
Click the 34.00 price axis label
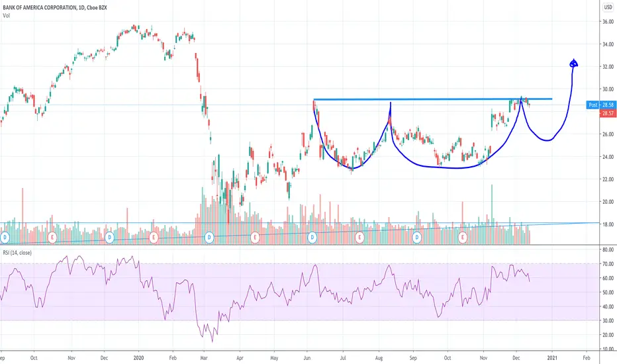pyautogui.click(x=608, y=44)
